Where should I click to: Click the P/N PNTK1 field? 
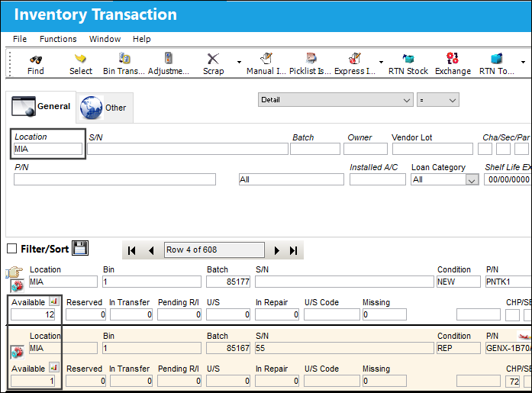508,282
